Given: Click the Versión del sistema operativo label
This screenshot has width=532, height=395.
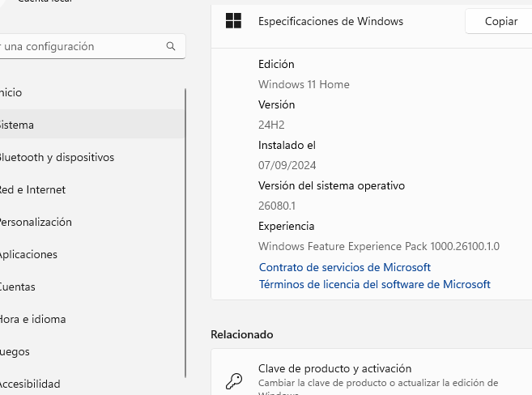Looking at the screenshot, I should [331, 185].
